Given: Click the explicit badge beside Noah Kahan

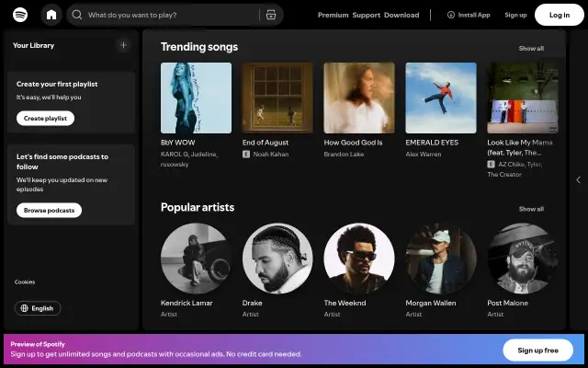Looking at the screenshot, I should tap(246, 154).
